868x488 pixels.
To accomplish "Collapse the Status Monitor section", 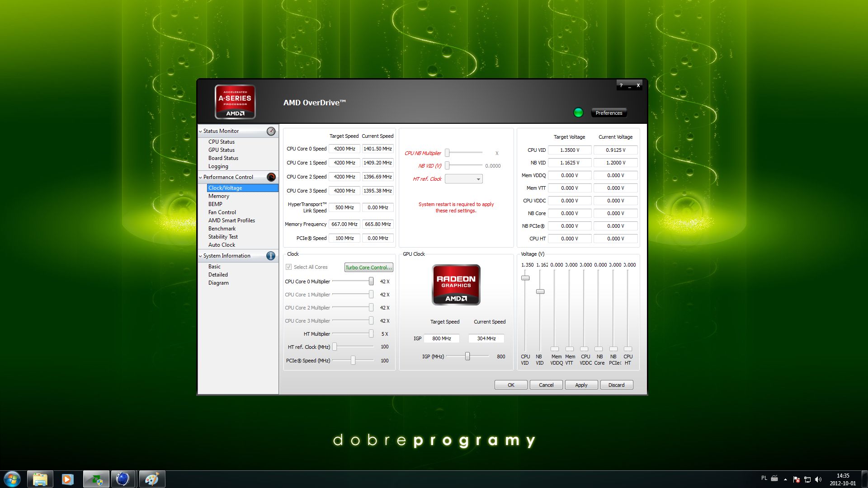I will (x=200, y=131).
